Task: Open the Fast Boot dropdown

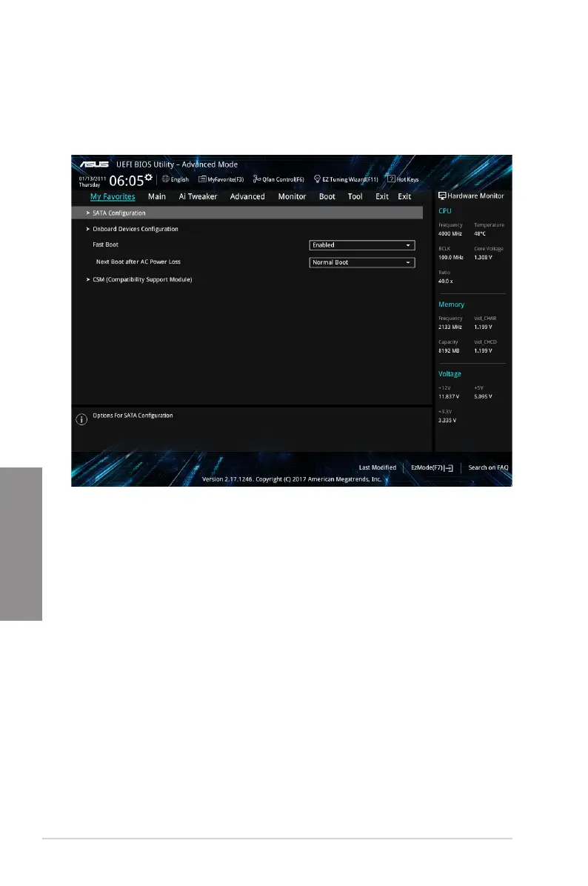Action: pyautogui.click(x=361, y=245)
